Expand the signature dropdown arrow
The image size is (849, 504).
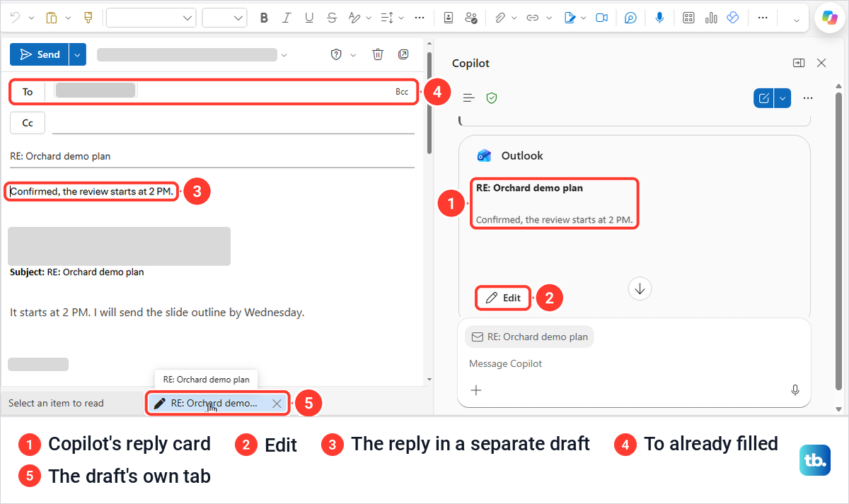pos(584,18)
